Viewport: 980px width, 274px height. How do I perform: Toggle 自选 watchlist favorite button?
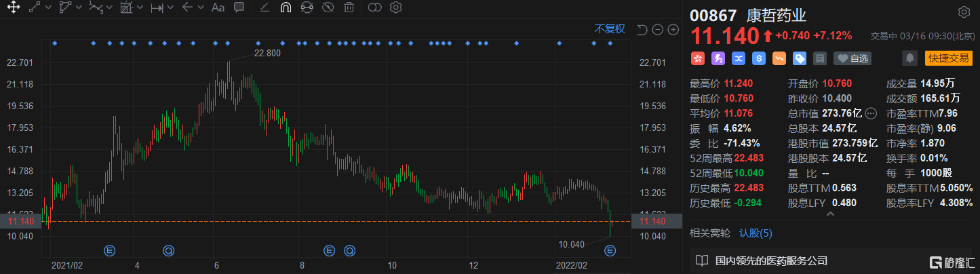[x=852, y=58]
